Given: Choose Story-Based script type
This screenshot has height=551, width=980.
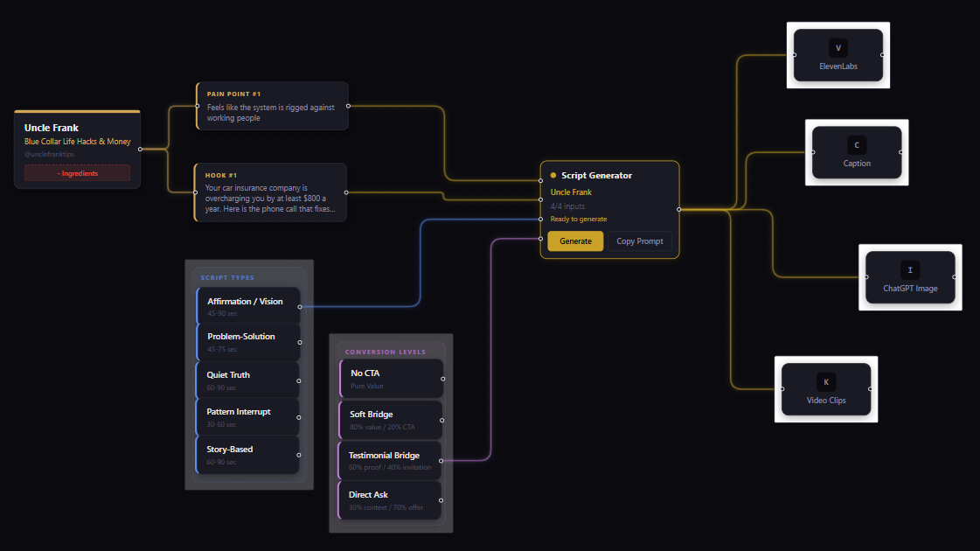Looking at the screenshot, I should tap(248, 455).
